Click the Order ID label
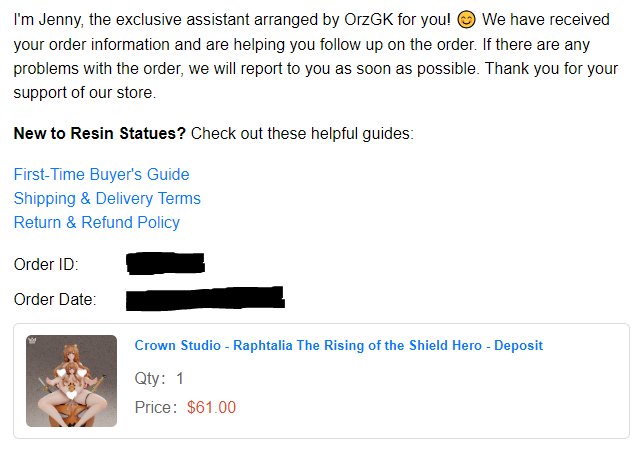Viewport: 641px width, 451px height. click(x=46, y=265)
